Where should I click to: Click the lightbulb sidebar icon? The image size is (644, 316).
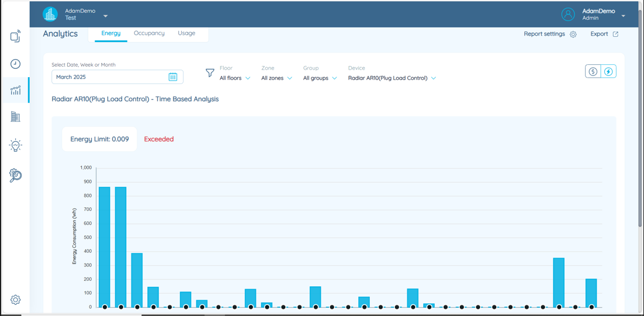pyautogui.click(x=15, y=145)
